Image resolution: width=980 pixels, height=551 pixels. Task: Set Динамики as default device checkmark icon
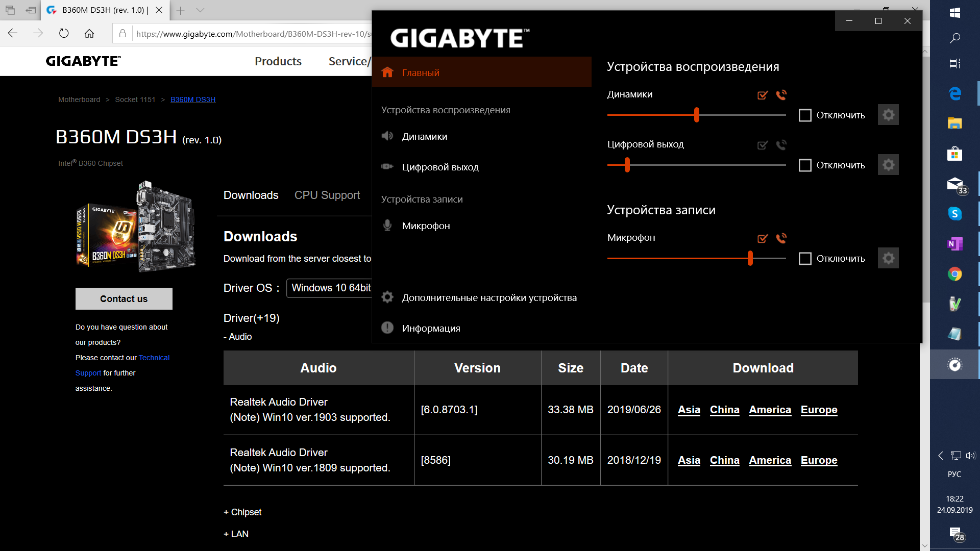point(763,95)
